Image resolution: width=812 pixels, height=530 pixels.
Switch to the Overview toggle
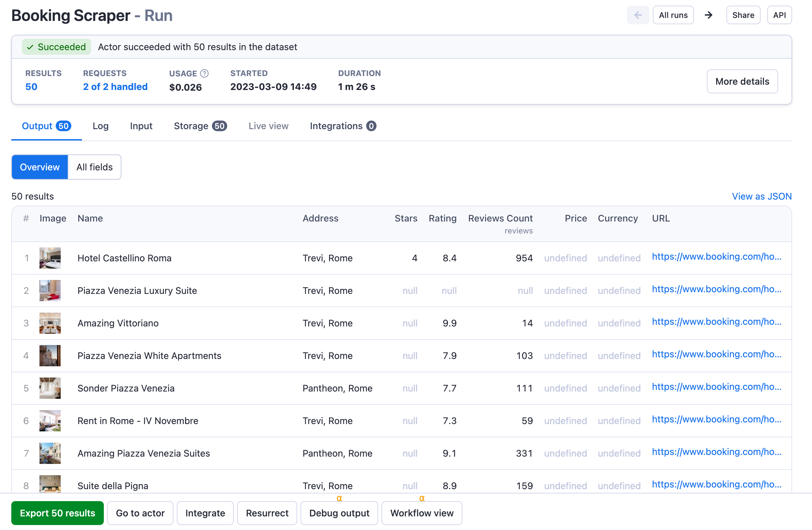[39, 167]
